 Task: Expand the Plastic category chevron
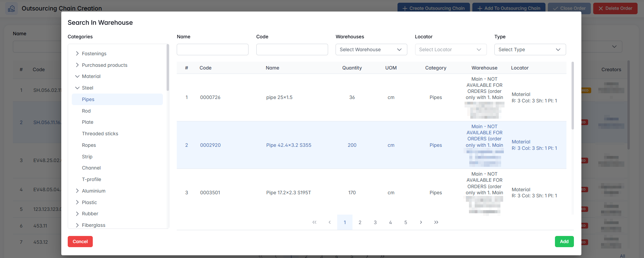pyautogui.click(x=77, y=202)
